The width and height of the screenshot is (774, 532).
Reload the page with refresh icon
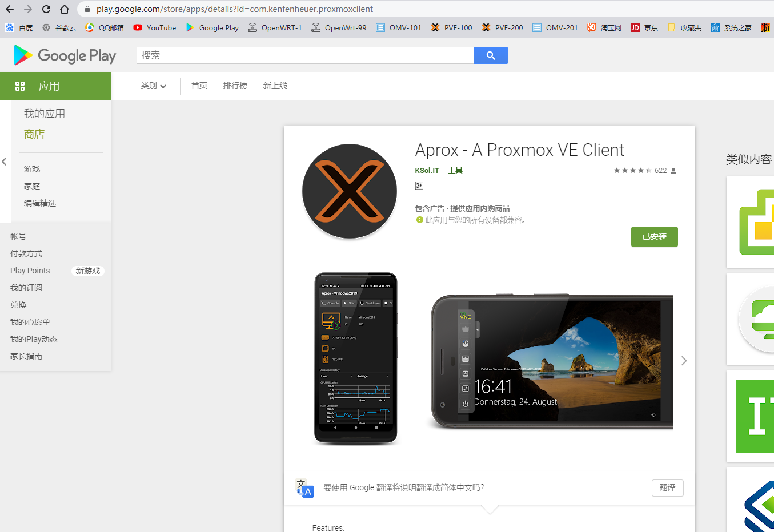[46, 9]
